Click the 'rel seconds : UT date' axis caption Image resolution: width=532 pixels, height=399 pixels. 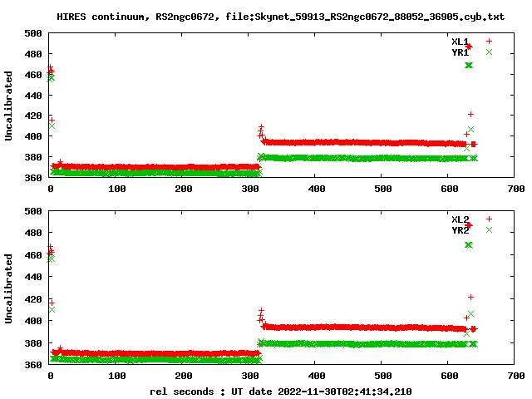click(x=281, y=392)
